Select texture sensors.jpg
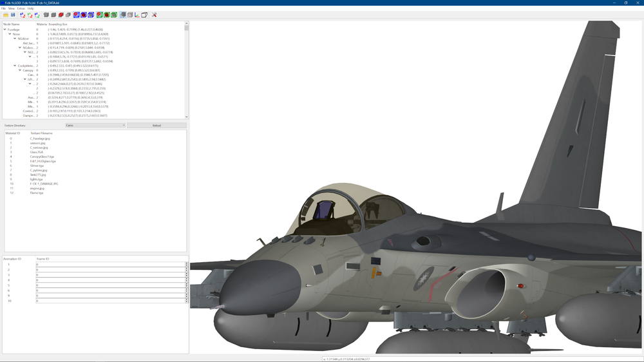Image resolution: width=644 pixels, height=362 pixels. (x=37, y=143)
